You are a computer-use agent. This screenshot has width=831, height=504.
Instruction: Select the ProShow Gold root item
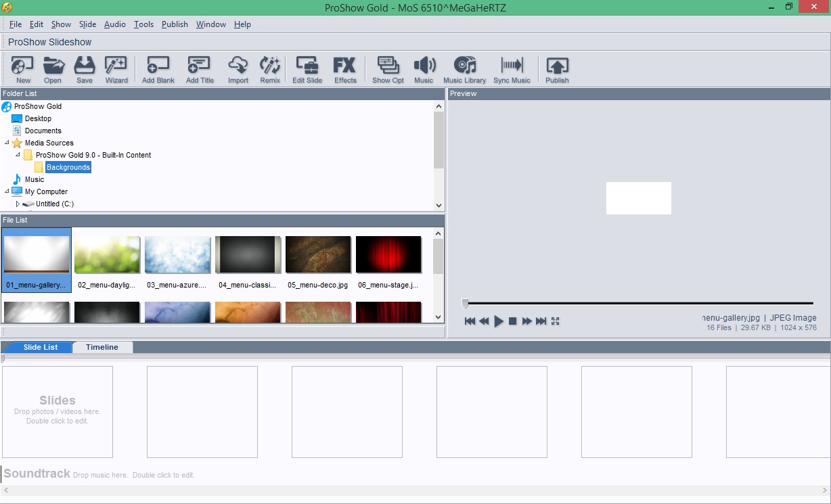(x=37, y=106)
